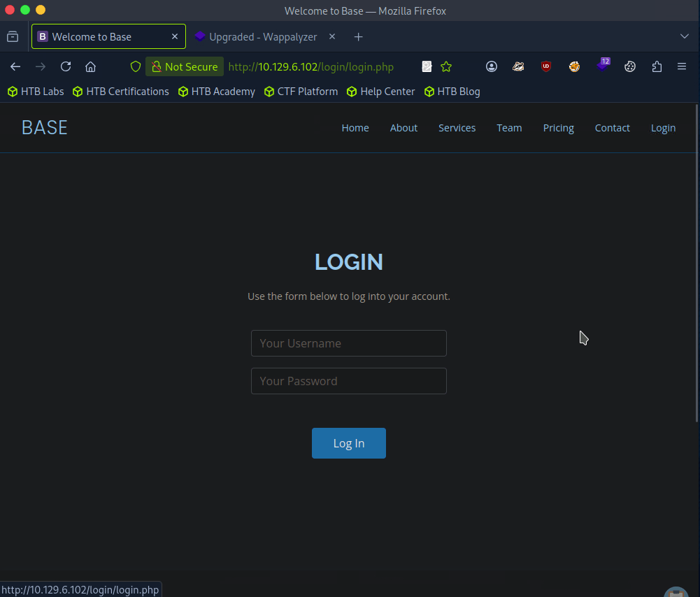The height and width of the screenshot is (597, 700).
Task: Close the Welcome to Base tab
Action: tap(175, 36)
